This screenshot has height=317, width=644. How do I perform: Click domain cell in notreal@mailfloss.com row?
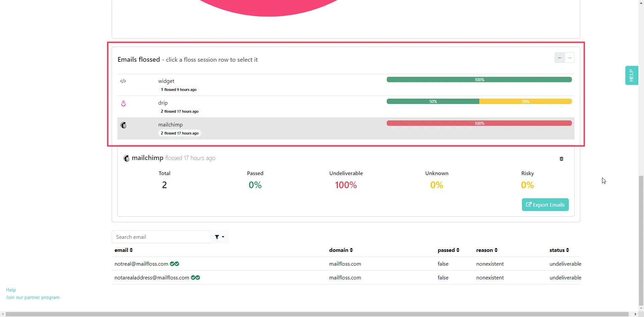click(345, 264)
